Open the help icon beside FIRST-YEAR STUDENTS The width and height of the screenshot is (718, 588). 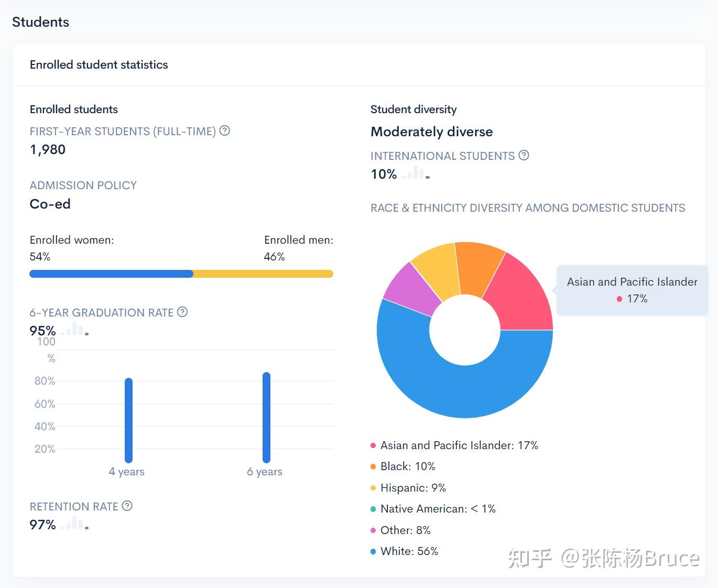coord(225,131)
